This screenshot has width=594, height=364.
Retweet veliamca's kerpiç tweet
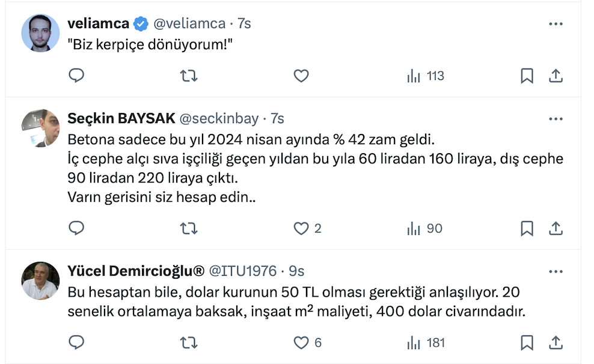(189, 76)
